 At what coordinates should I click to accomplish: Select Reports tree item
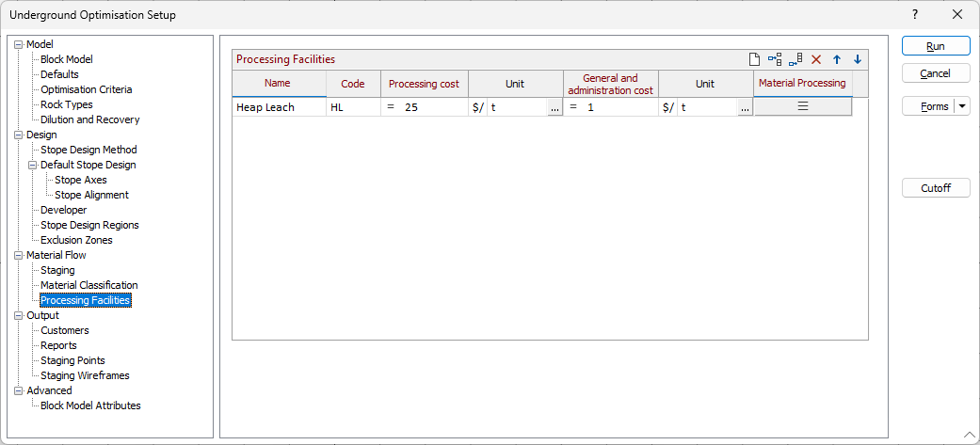tap(58, 345)
